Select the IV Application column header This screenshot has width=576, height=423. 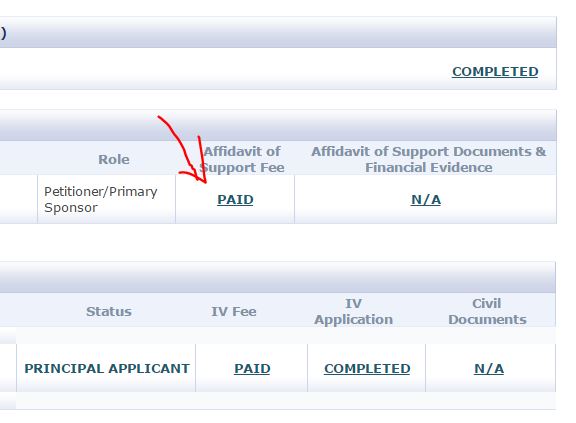pos(353,311)
